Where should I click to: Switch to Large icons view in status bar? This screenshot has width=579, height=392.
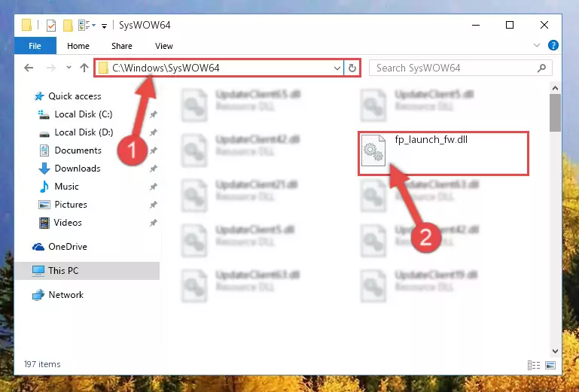550,365
